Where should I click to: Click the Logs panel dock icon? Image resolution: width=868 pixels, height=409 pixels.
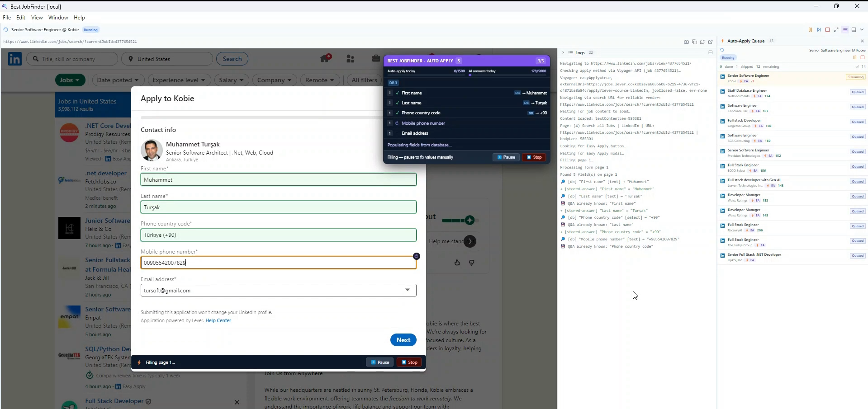tap(710, 52)
